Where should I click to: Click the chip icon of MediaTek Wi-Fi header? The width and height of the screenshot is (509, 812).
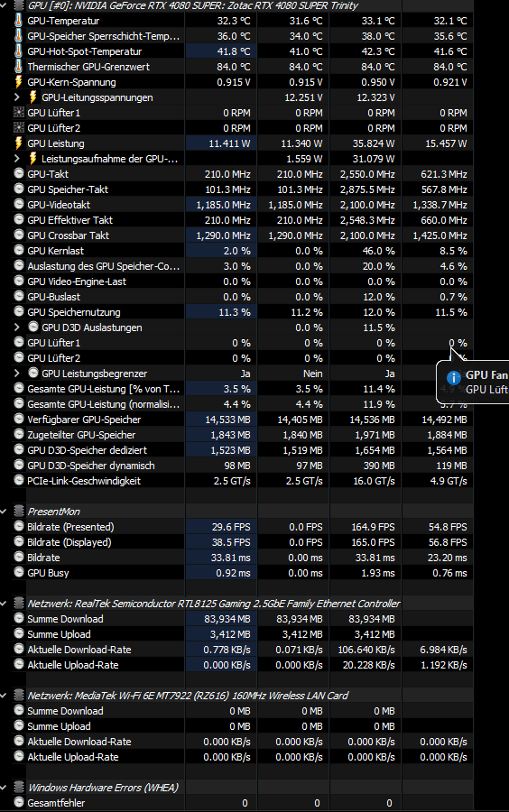(19, 695)
